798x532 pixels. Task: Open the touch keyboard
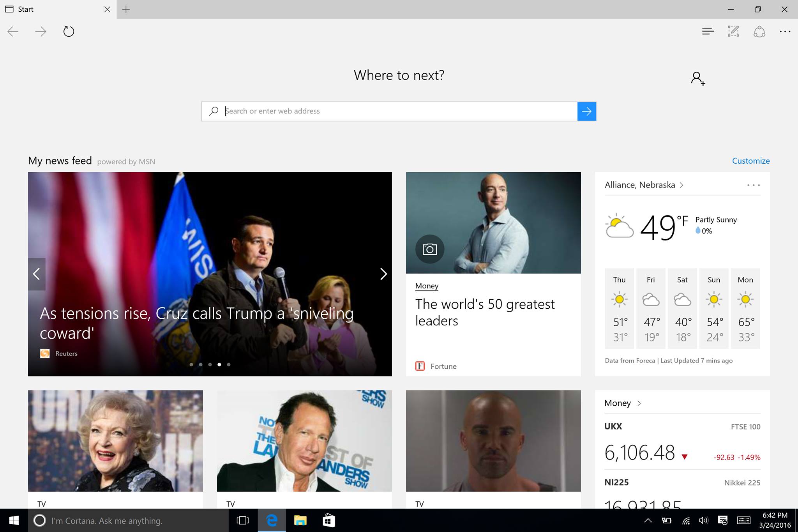744,520
